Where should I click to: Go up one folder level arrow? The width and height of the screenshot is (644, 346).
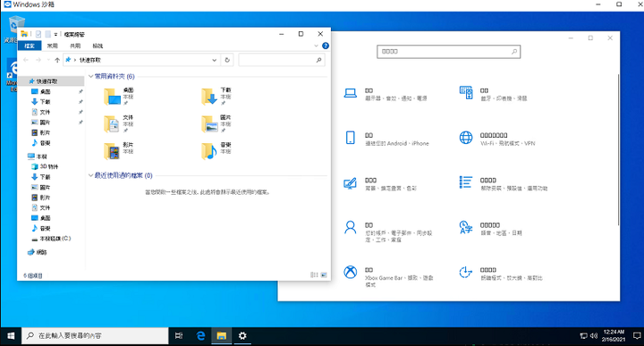point(57,60)
